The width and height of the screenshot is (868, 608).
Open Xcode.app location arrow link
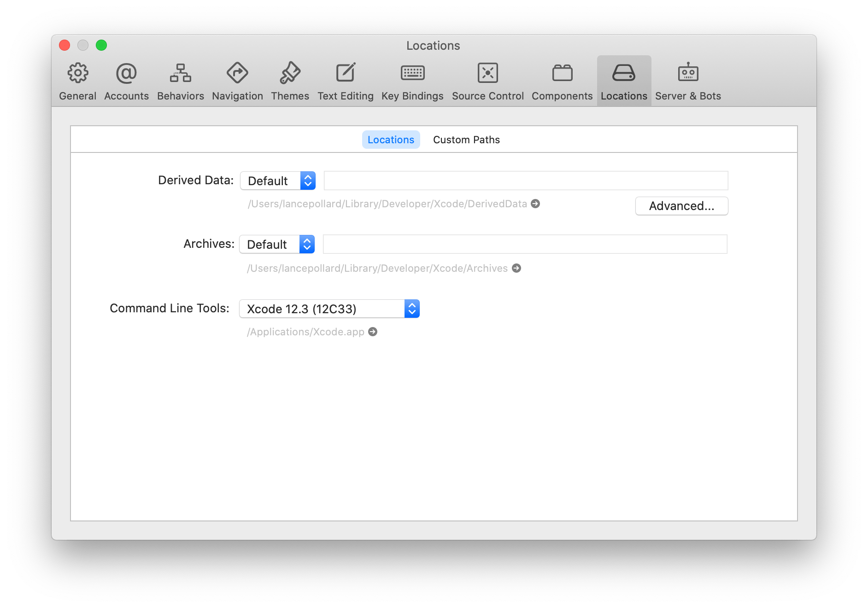click(373, 332)
